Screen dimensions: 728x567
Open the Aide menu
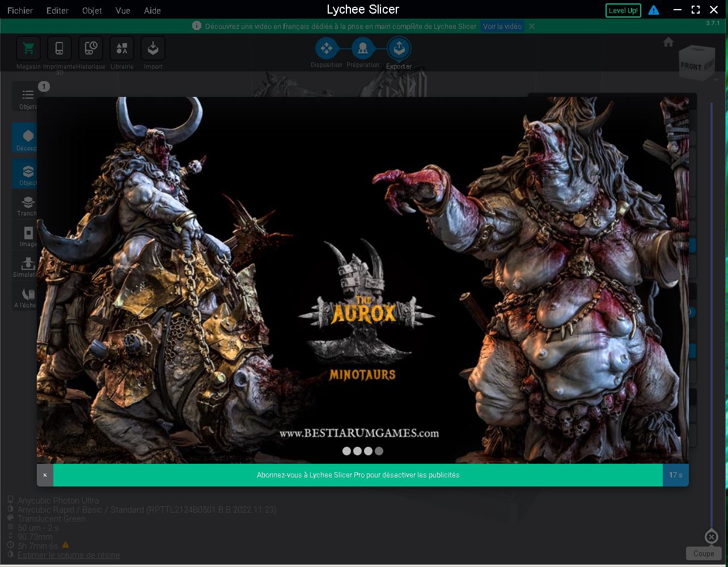(x=153, y=10)
